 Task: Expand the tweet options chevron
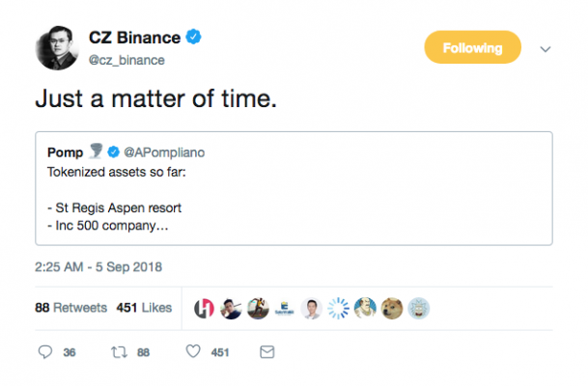pos(546,49)
